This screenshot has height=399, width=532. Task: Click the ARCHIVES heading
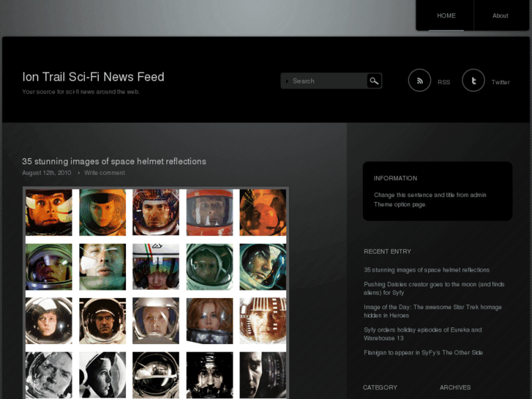pos(455,387)
